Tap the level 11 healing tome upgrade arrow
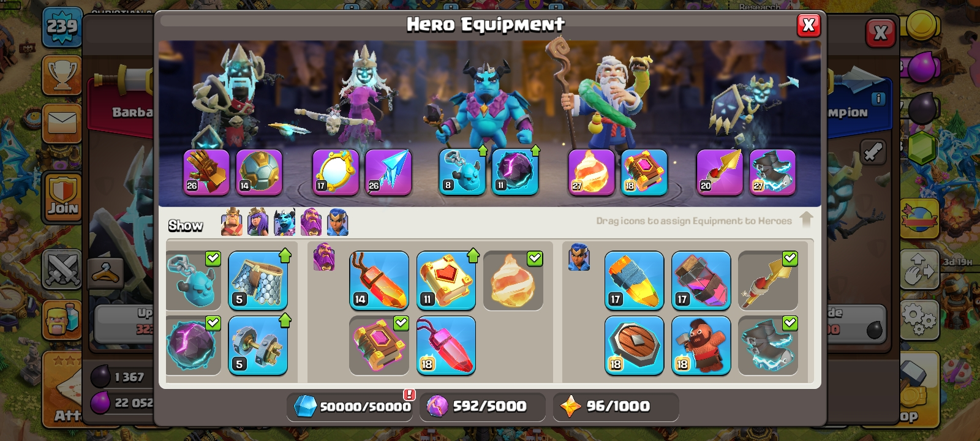The height and width of the screenshot is (441, 980). pos(473,255)
